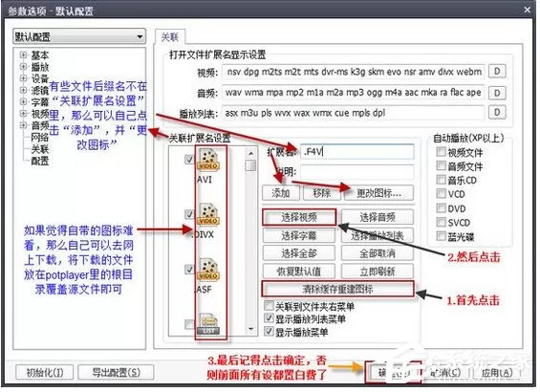Click the 清除缓存重建图标 button

tap(337, 289)
